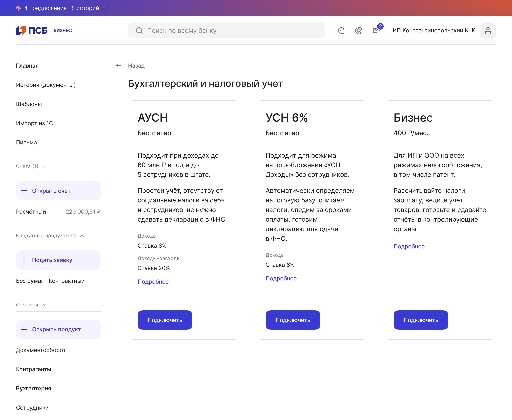Screen dimensions: 512x420
Task: Click the phone call icon
Action: [358, 30]
